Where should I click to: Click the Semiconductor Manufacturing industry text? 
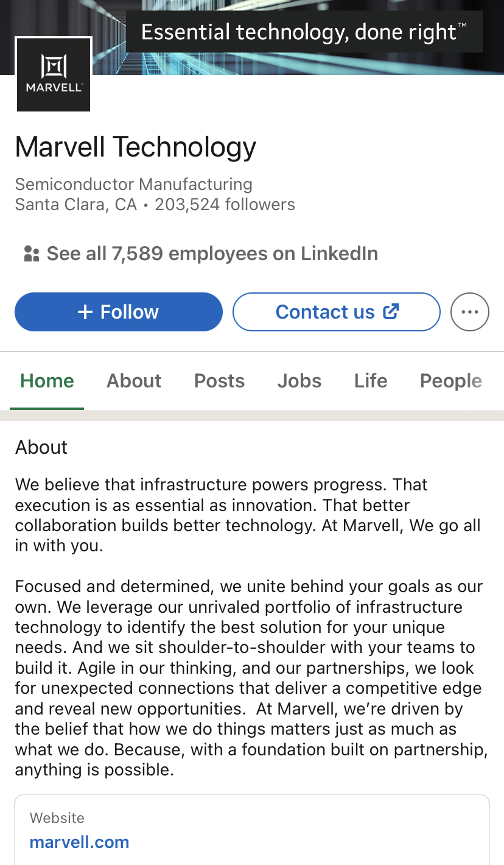[x=133, y=184]
